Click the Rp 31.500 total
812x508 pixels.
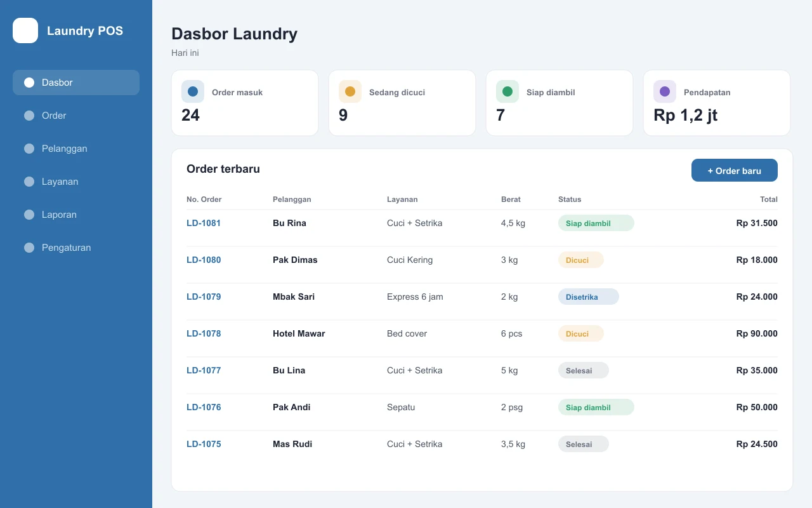[x=757, y=223]
